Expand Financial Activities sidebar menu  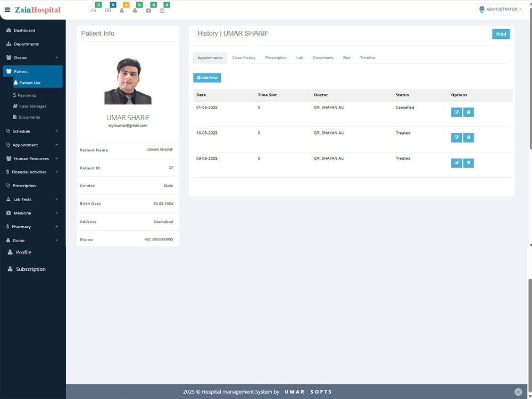32,172
